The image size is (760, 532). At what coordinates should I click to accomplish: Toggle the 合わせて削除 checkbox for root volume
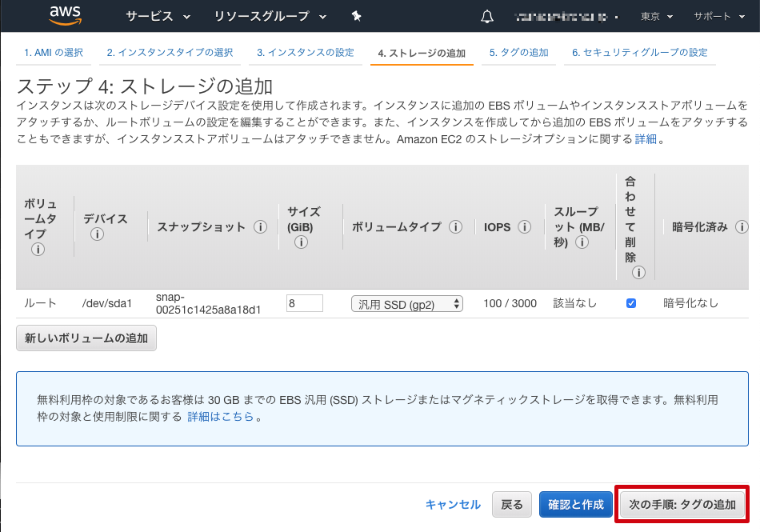coord(630,303)
